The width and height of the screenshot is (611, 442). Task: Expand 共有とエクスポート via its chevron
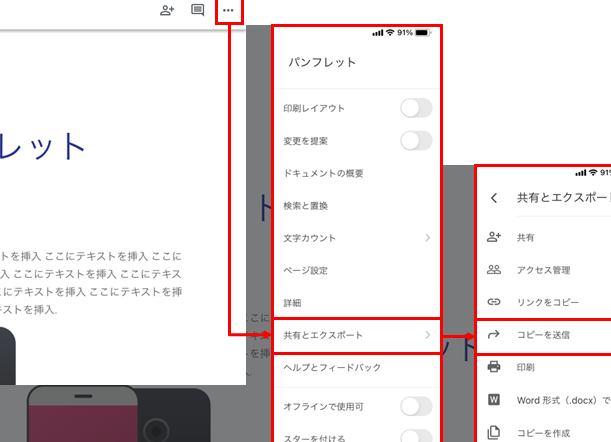coord(428,335)
